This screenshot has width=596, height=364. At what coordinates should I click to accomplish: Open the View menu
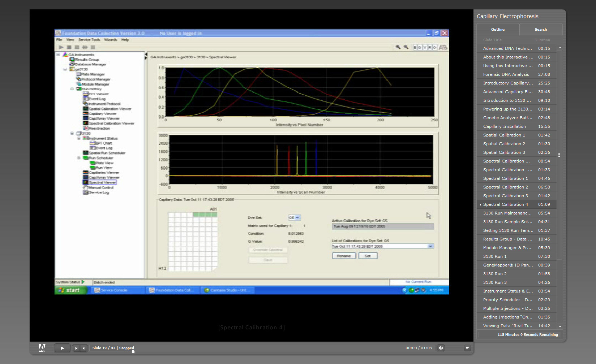click(70, 40)
